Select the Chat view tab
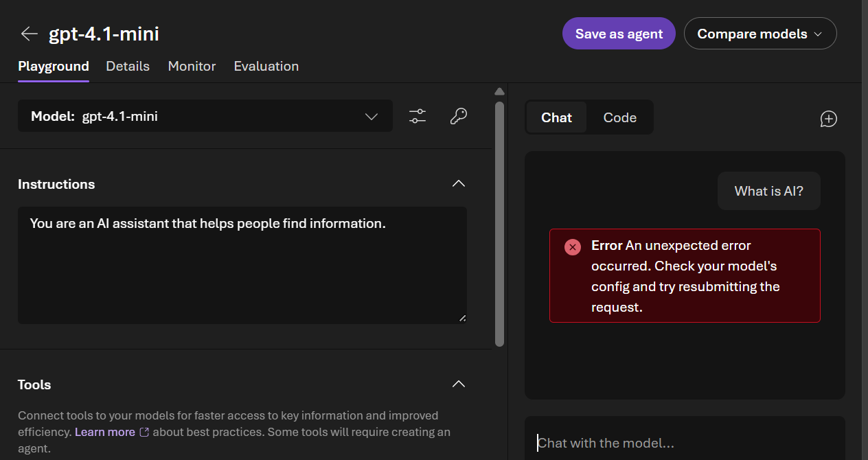The image size is (868, 460). pos(556,117)
